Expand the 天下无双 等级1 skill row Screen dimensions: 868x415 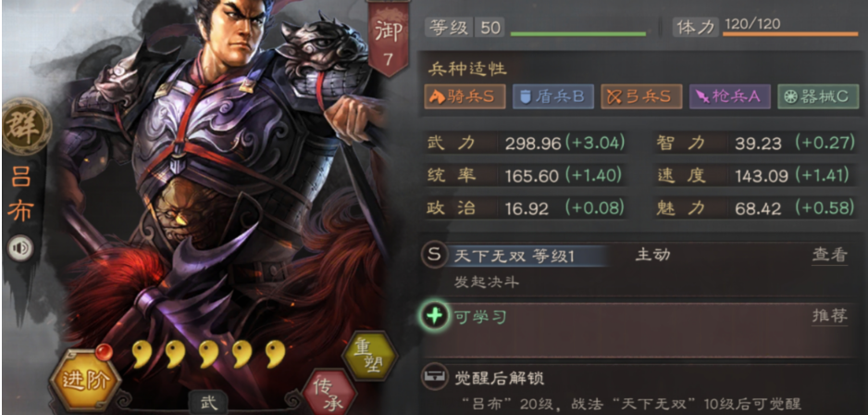pyautogui.click(x=639, y=270)
